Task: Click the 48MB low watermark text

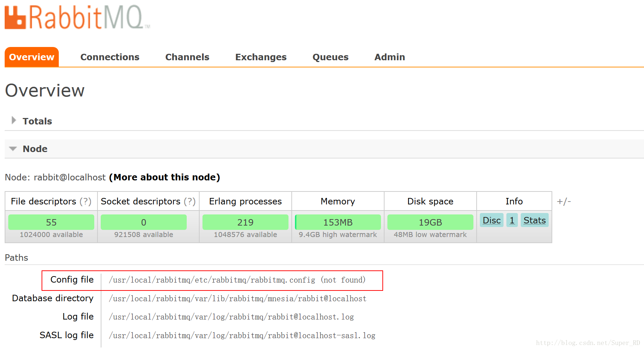Action: point(430,235)
